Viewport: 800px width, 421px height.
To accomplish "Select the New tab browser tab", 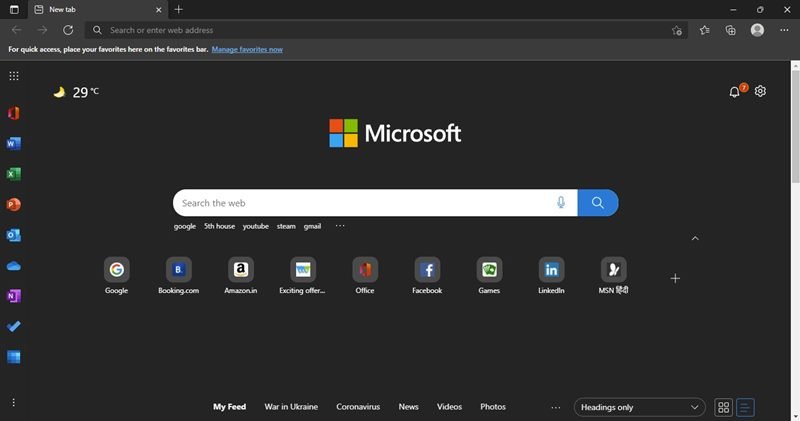I will click(x=98, y=9).
